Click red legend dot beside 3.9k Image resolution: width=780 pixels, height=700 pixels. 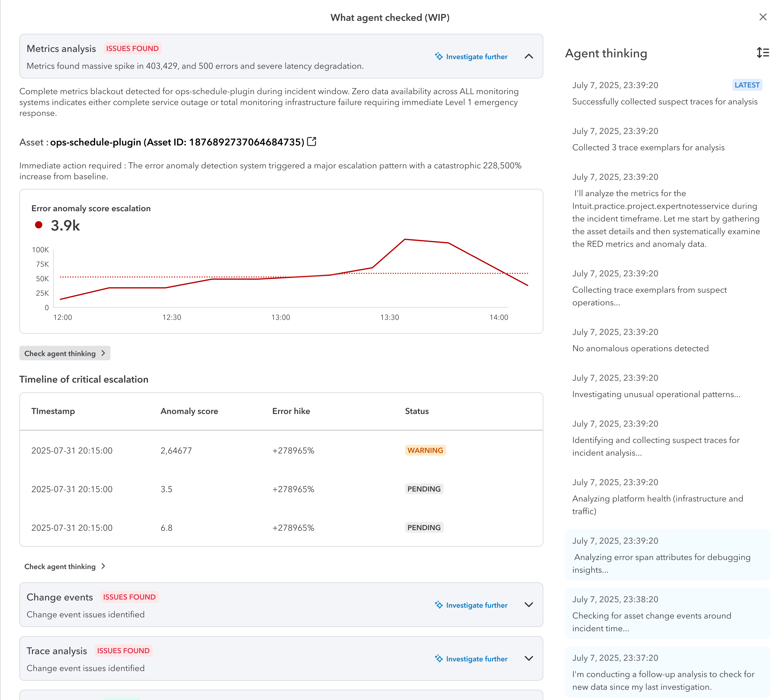38,225
